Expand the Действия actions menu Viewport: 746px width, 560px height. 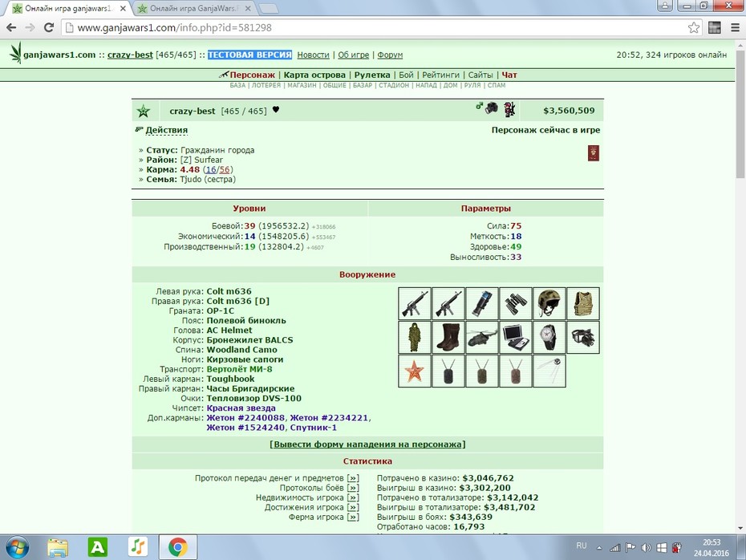click(167, 130)
